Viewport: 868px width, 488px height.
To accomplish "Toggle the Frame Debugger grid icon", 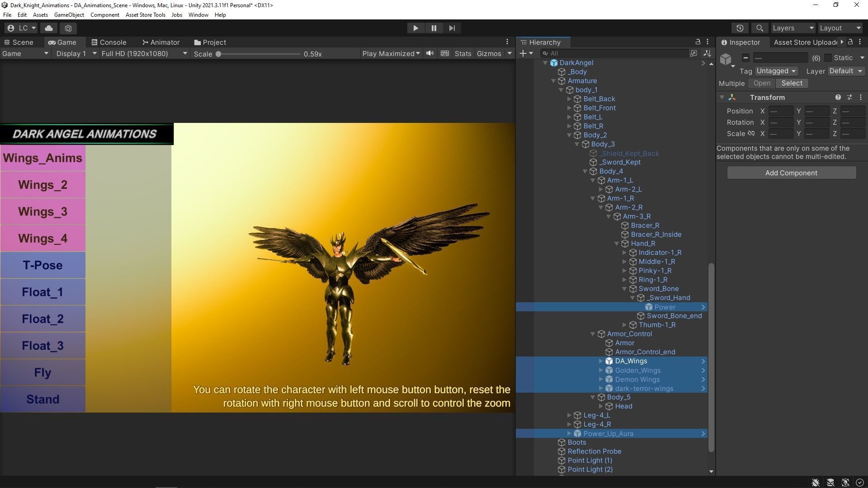I will coord(445,53).
